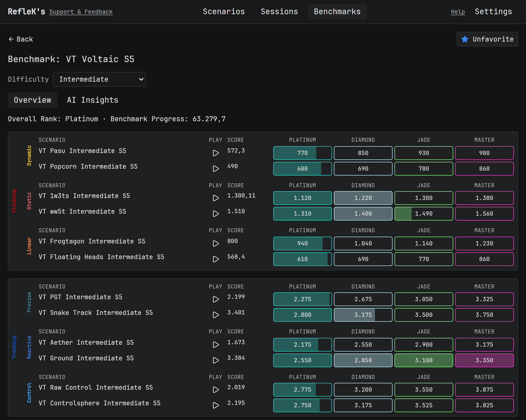Image resolution: width=526 pixels, height=420 pixels.
Task: Open the Support & Feedback link
Action: pyautogui.click(x=81, y=12)
